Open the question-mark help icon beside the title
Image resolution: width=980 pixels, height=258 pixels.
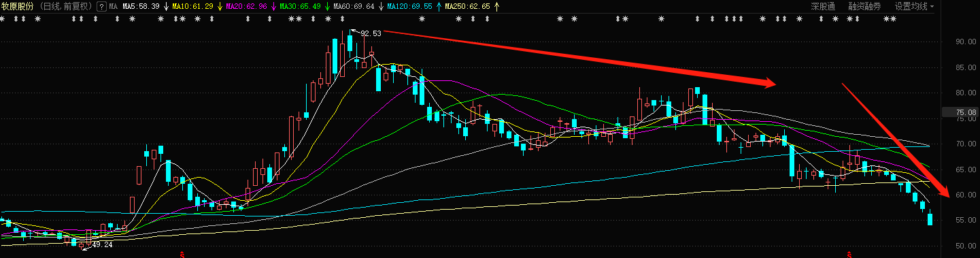tap(101, 6)
